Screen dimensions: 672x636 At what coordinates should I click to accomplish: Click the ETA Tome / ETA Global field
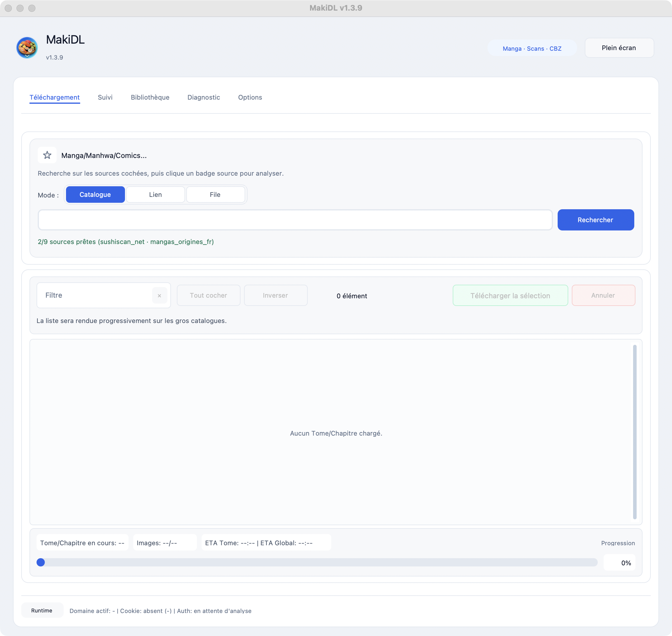click(x=266, y=543)
